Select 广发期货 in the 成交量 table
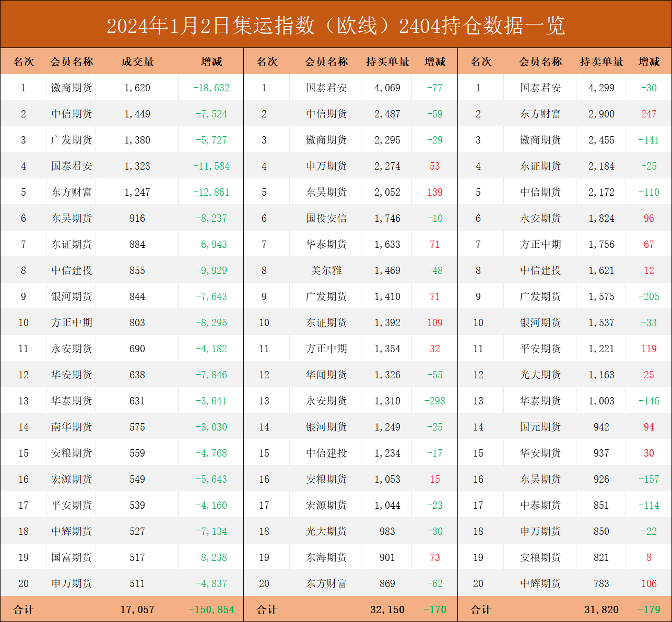The image size is (672, 622). click(72, 140)
